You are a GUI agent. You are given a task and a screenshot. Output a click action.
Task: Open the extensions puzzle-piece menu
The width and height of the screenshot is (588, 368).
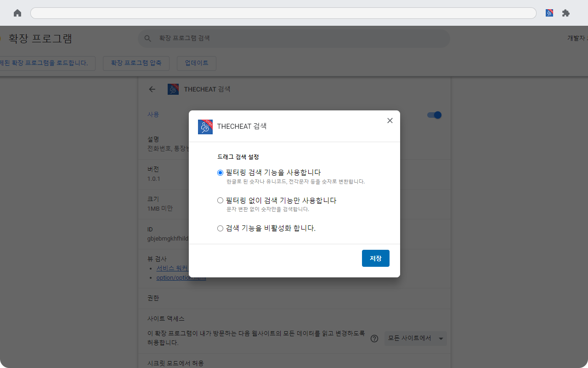click(566, 13)
